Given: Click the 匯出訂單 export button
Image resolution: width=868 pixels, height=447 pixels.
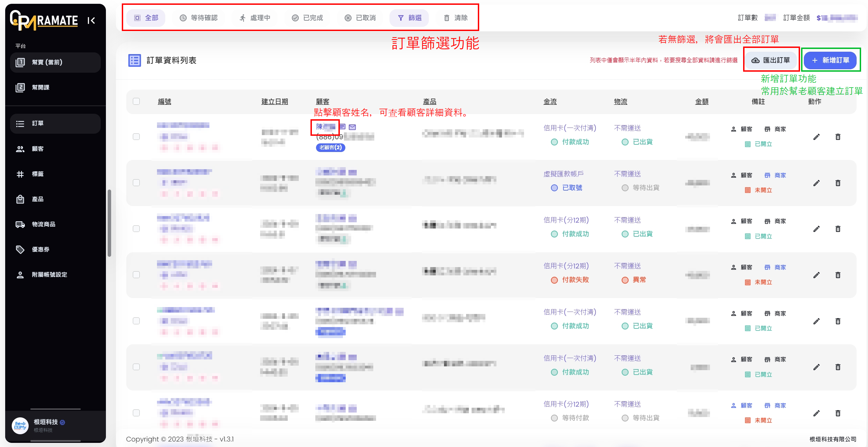Looking at the screenshot, I should [x=771, y=60].
